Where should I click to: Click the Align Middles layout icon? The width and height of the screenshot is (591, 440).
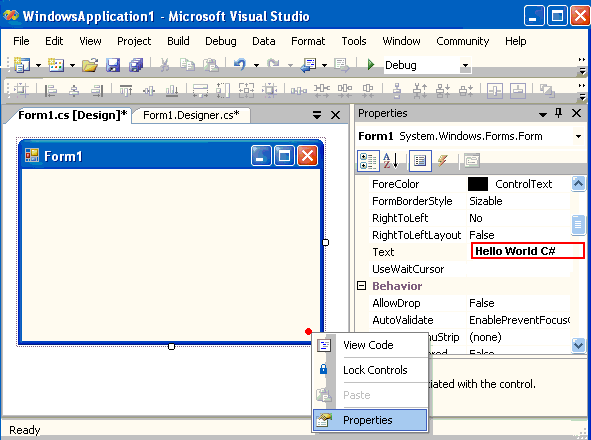click(149, 90)
